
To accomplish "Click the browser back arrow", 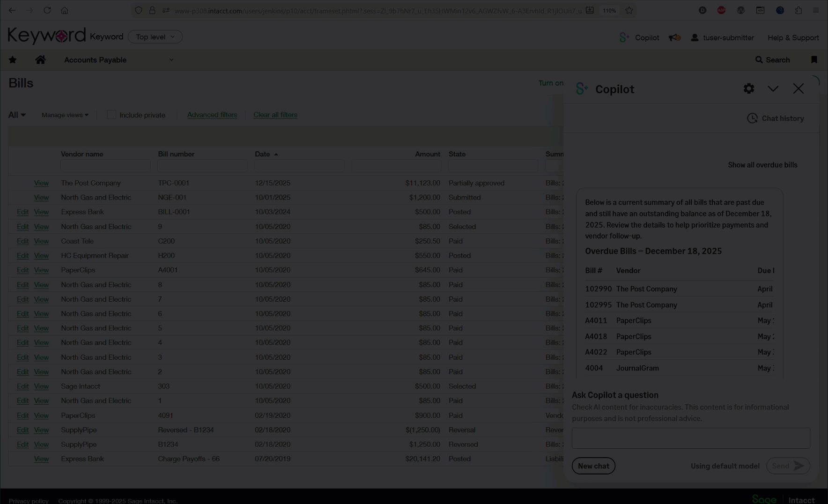I will click(12, 10).
